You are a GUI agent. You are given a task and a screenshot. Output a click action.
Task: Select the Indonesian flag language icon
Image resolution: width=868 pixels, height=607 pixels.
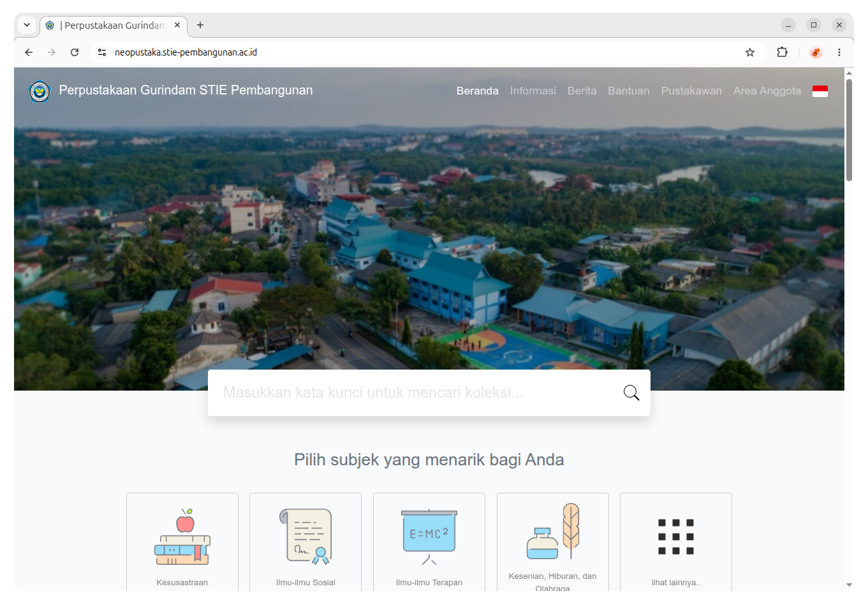coord(820,91)
